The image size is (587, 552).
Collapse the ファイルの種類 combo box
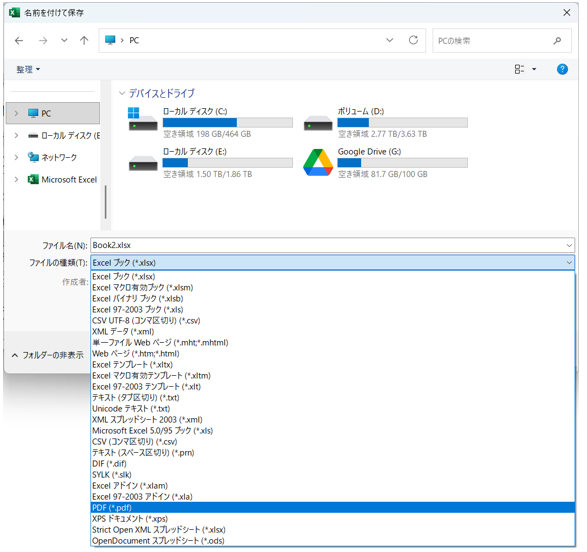coord(569,263)
